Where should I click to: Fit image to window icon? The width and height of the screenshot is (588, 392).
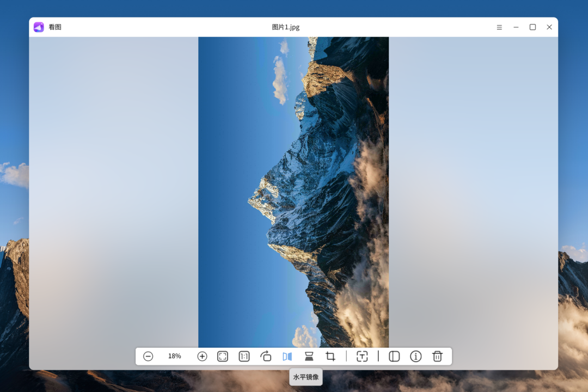223,357
